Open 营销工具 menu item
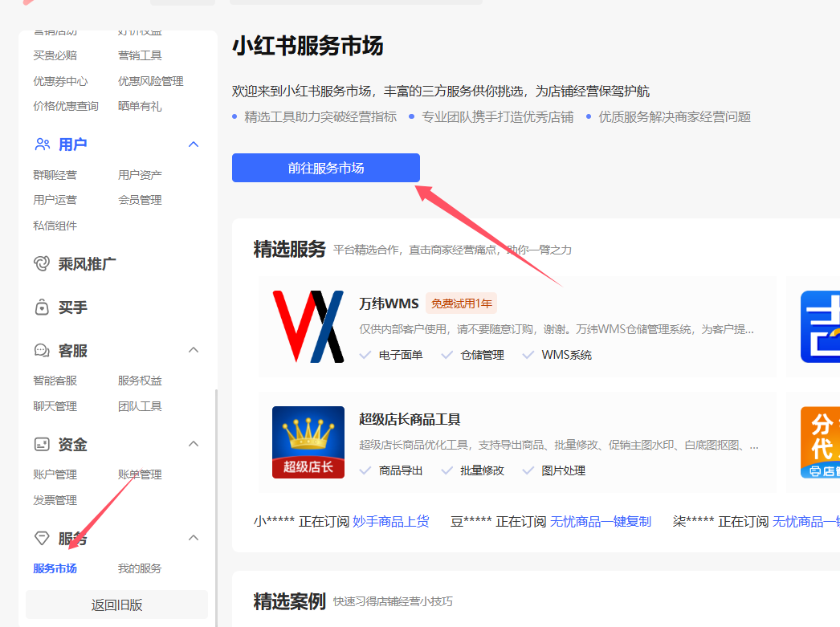 [140, 55]
